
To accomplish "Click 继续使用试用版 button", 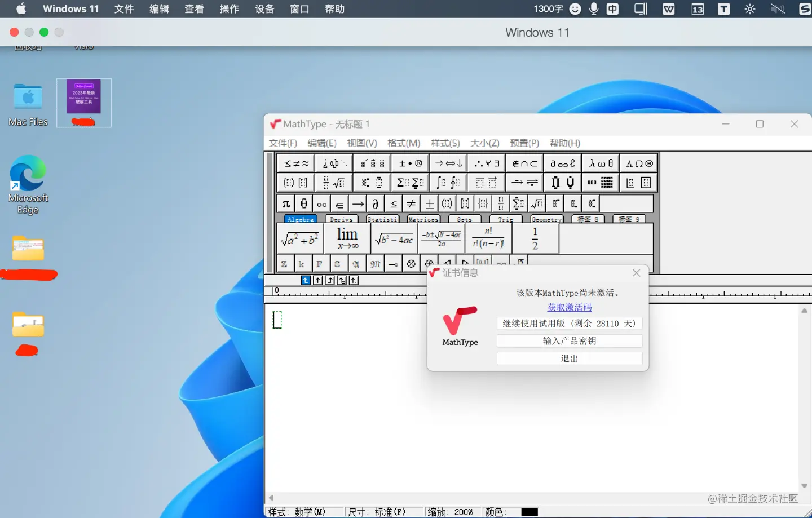I will [x=570, y=324].
